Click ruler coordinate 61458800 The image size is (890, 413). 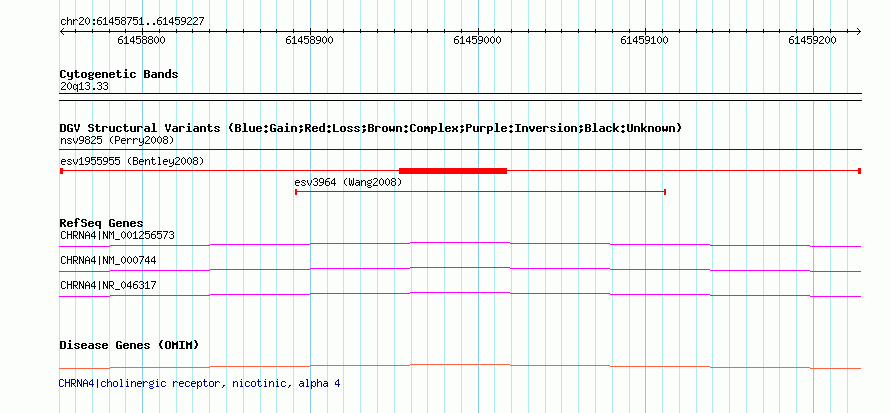point(141,40)
